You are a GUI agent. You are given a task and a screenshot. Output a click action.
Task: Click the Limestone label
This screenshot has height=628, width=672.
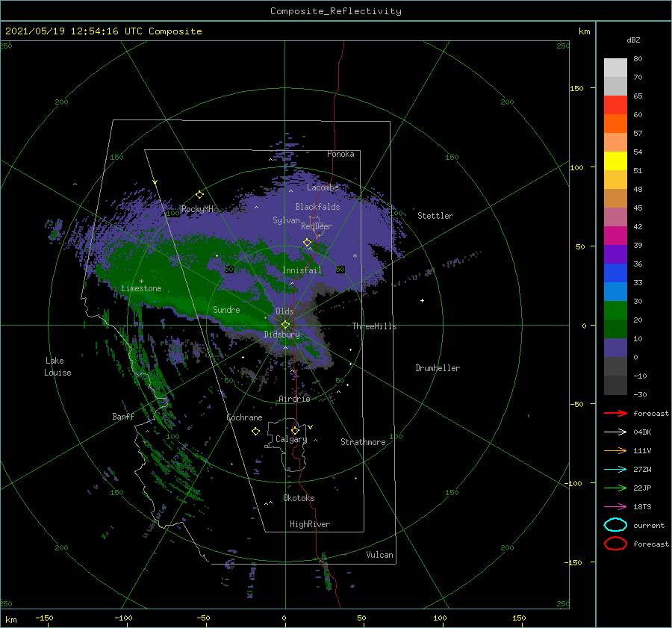[x=141, y=288]
